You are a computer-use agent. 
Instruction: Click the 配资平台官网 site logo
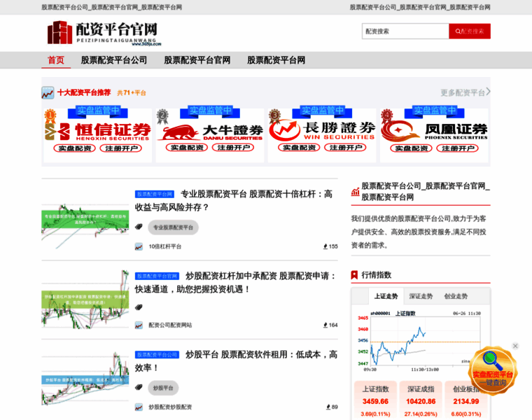pyautogui.click(x=104, y=33)
